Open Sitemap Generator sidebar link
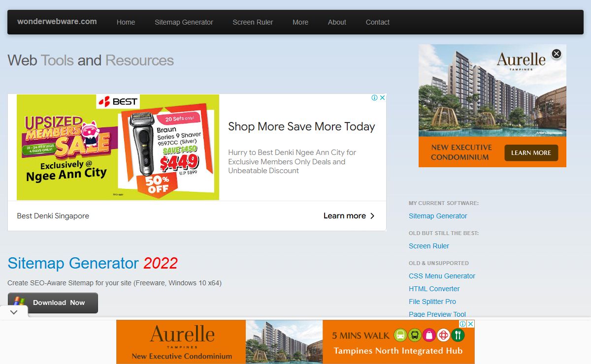 (438, 216)
